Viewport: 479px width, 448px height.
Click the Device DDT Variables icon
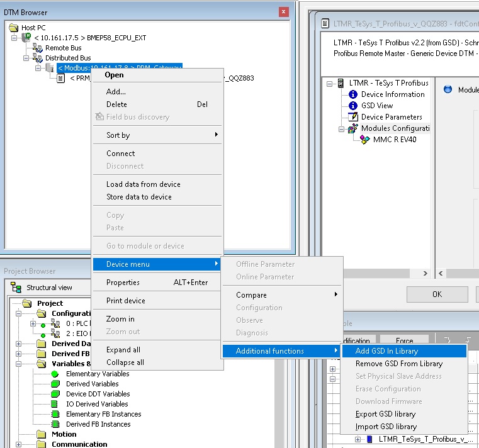(55, 394)
